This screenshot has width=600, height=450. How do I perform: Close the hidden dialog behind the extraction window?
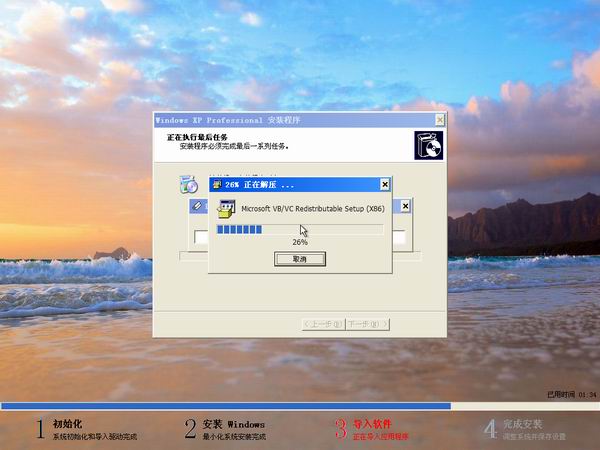[x=405, y=207]
